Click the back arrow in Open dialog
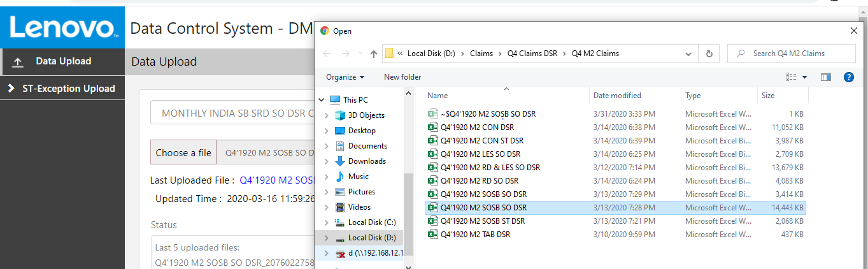This screenshot has height=269, width=868. pyautogui.click(x=327, y=54)
